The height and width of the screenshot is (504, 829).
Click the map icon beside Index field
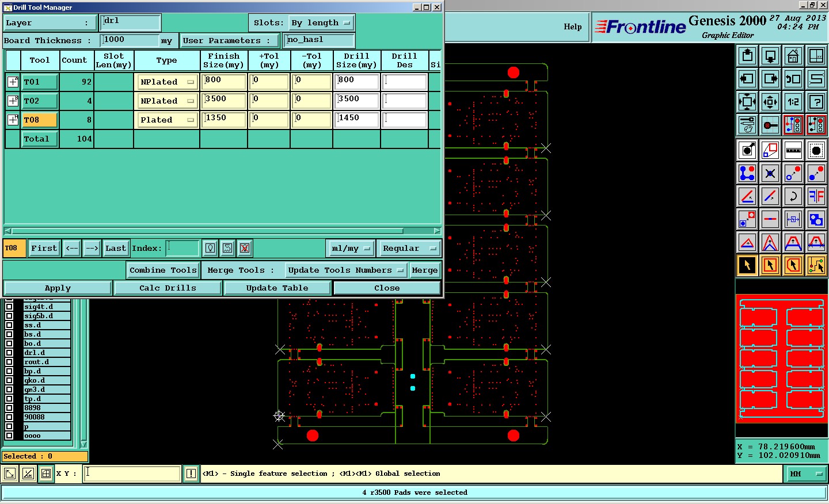point(227,248)
